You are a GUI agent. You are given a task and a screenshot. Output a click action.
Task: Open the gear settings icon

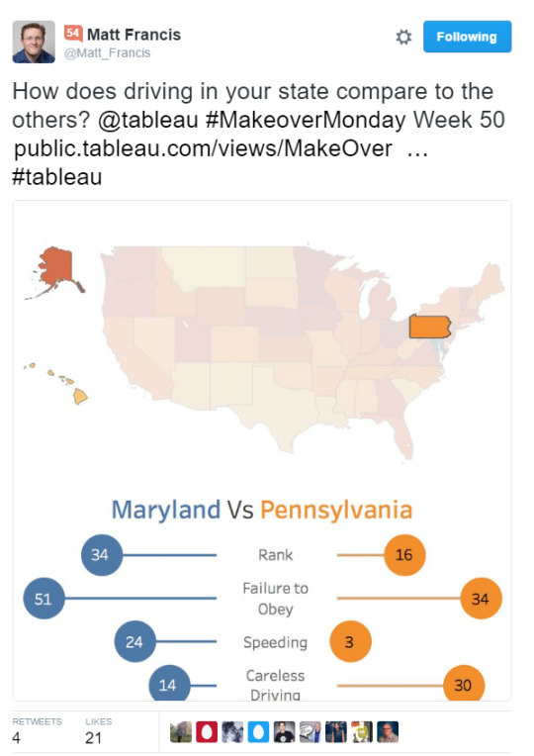click(x=403, y=37)
